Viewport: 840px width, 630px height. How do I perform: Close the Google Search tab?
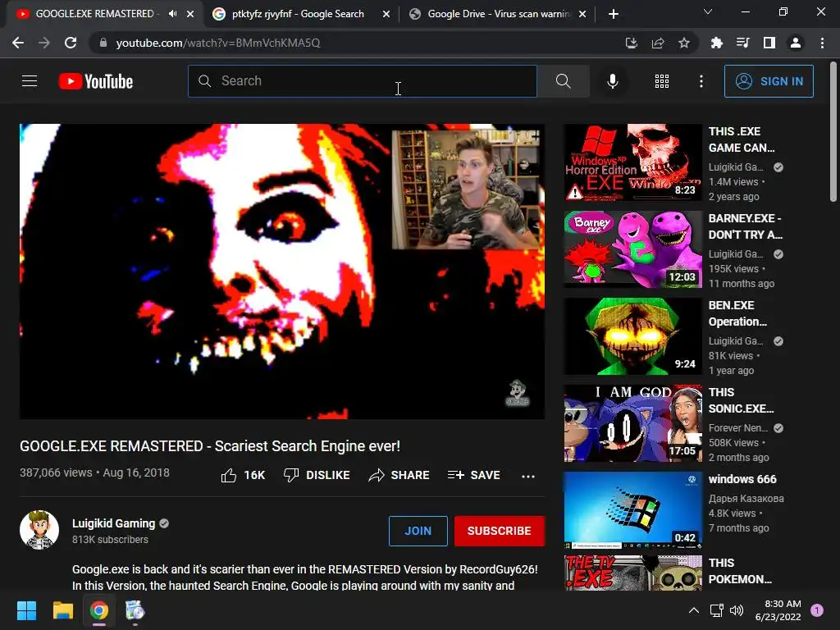click(386, 15)
